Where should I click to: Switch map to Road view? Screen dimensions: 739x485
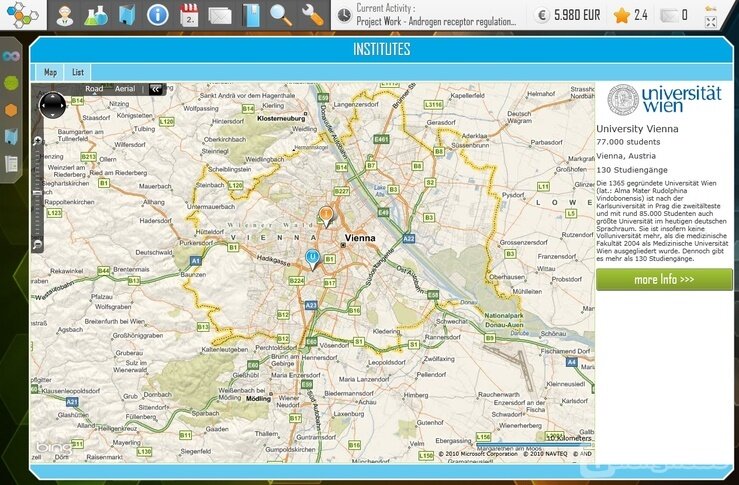coord(94,89)
